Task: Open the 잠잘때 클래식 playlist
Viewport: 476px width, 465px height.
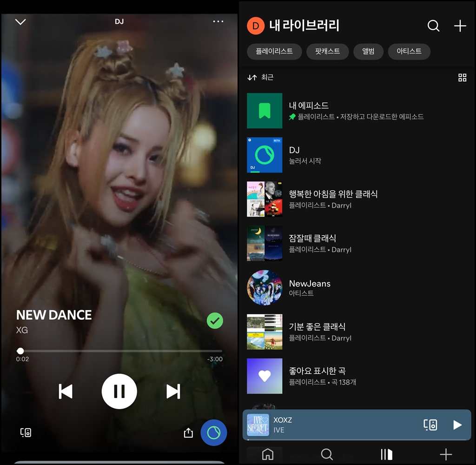Action: click(x=357, y=243)
